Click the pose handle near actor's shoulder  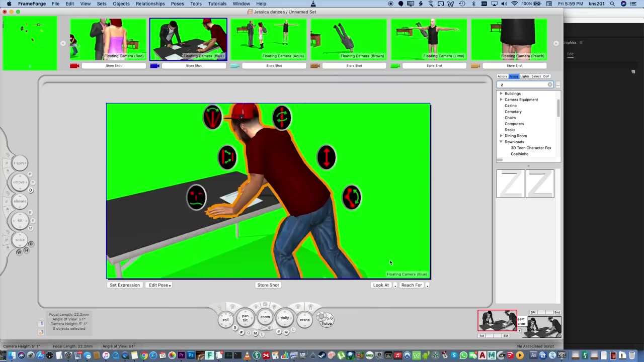click(x=227, y=157)
